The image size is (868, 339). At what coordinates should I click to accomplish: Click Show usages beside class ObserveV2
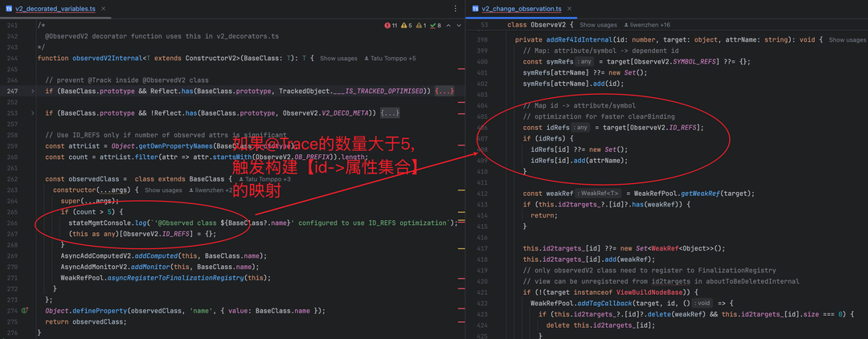point(599,25)
